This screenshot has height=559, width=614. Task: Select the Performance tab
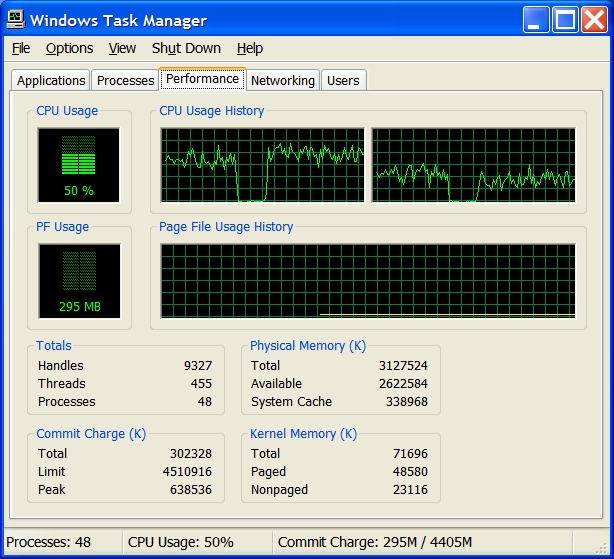202,79
